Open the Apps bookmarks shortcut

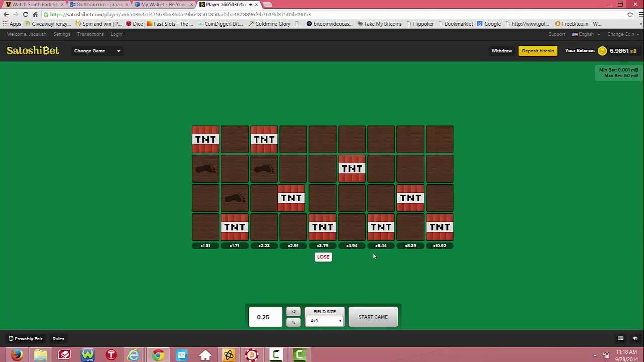tap(12, 24)
